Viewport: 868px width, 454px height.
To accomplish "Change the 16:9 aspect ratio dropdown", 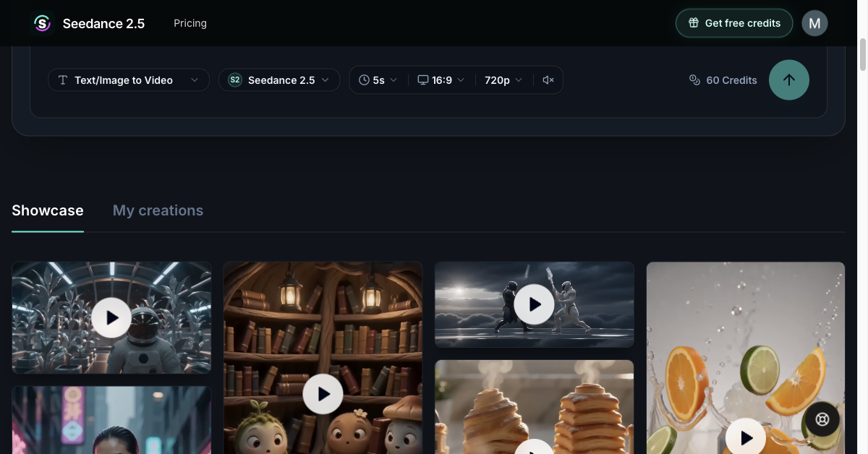I will 441,80.
